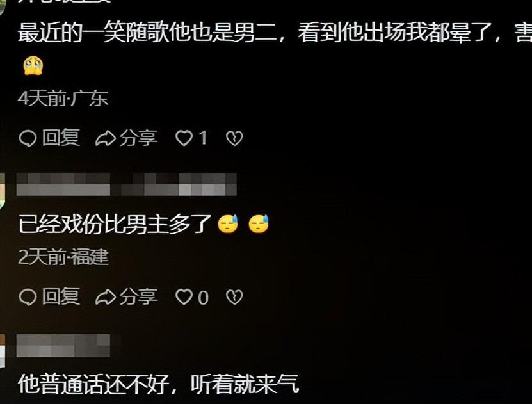Click share arrow icon under Guangdong comment

106,138
